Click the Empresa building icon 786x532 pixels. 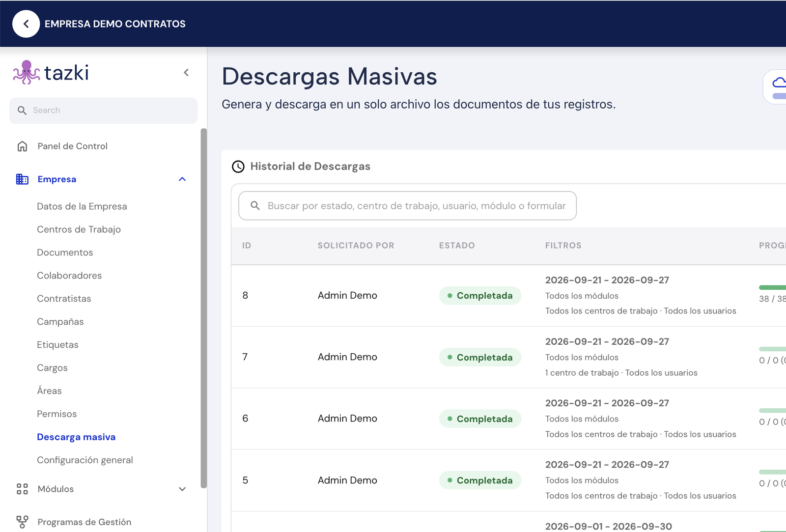pos(22,179)
